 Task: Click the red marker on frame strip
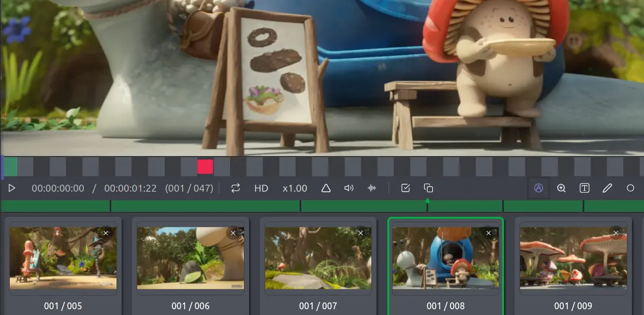(205, 167)
